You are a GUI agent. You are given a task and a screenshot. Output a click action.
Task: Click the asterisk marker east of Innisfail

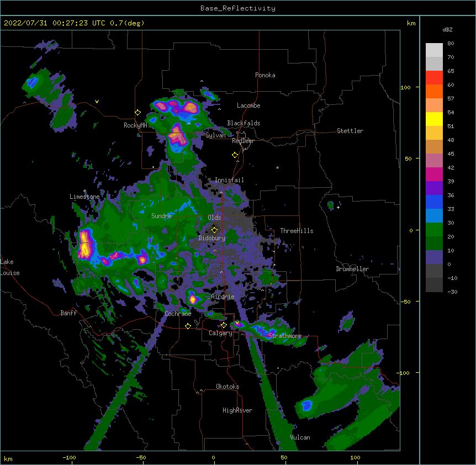tap(277, 167)
